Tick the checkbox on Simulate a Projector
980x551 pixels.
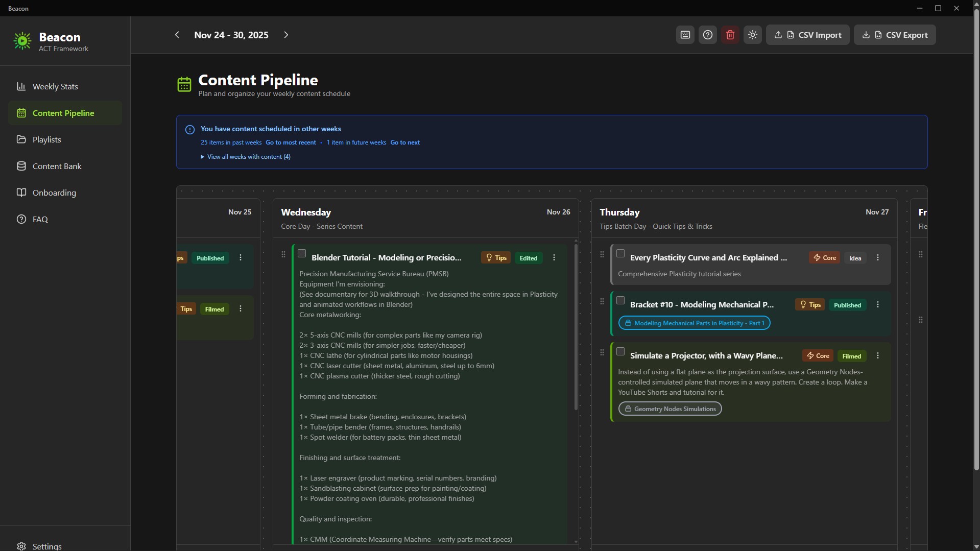tap(620, 351)
